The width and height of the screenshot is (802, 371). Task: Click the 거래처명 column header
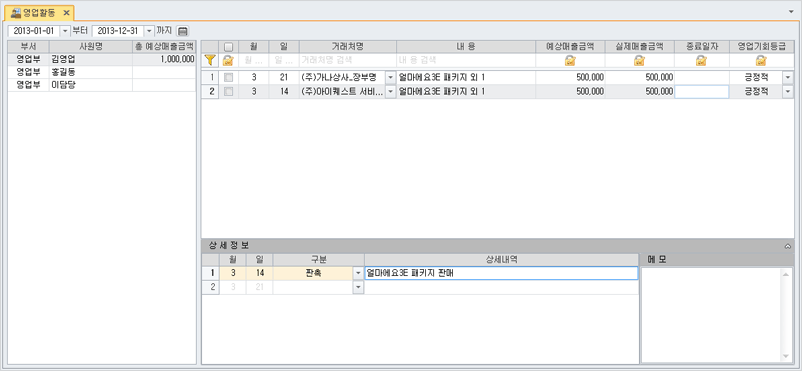pos(348,47)
